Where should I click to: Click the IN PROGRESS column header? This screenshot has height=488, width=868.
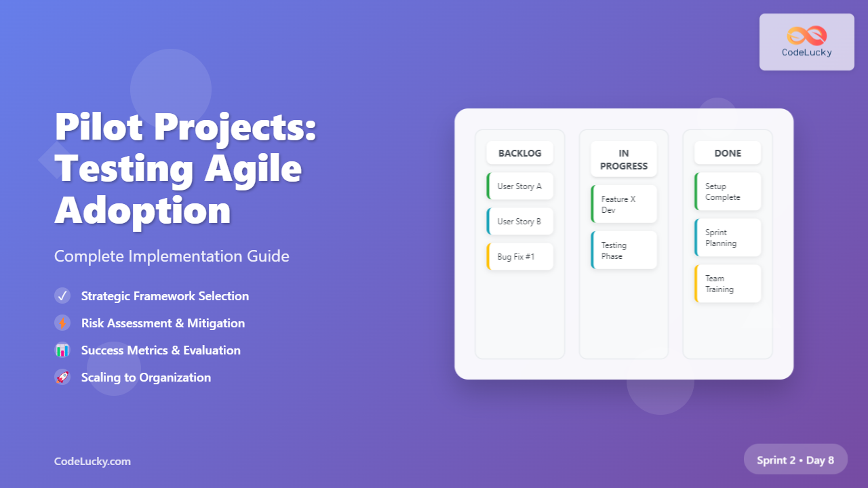tap(624, 159)
